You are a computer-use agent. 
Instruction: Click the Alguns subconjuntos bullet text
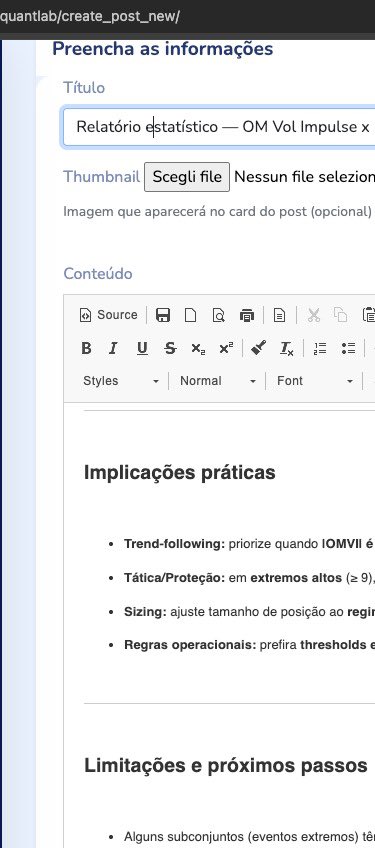coord(249,837)
